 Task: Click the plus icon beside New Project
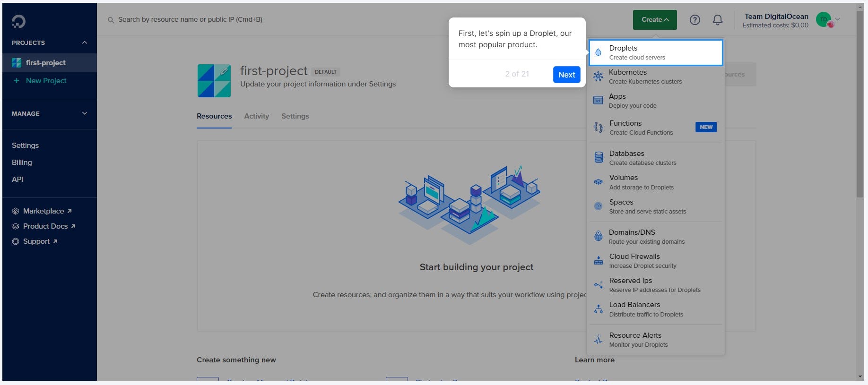coord(17,81)
